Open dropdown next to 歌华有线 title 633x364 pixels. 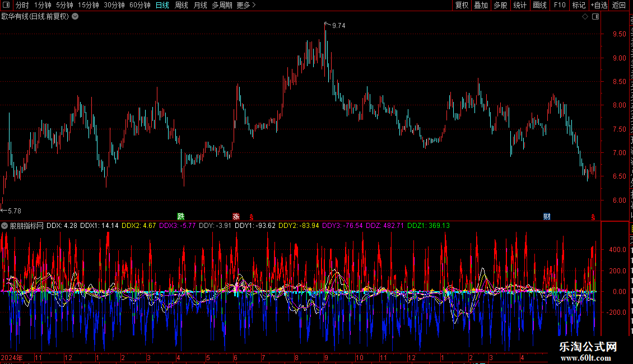point(75,17)
